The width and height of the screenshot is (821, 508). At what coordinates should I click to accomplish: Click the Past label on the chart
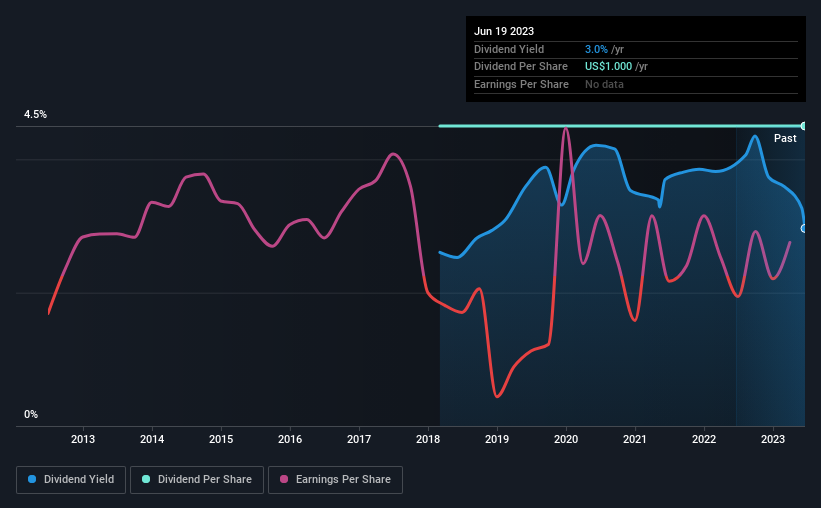point(785,138)
